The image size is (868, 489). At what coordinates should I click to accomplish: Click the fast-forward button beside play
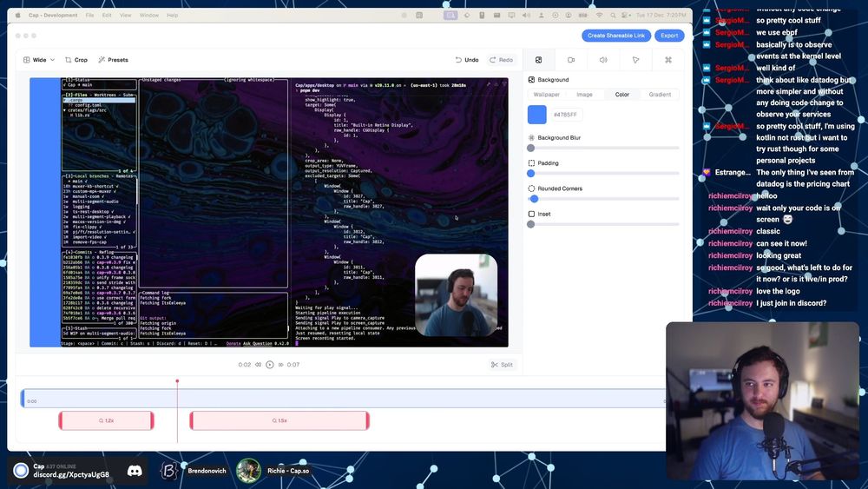coord(281,365)
